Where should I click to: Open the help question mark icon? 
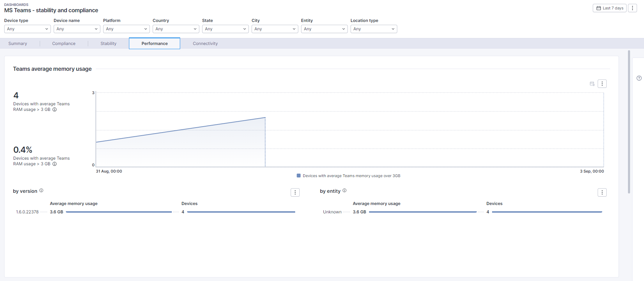pyautogui.click(x=639, y=78)
